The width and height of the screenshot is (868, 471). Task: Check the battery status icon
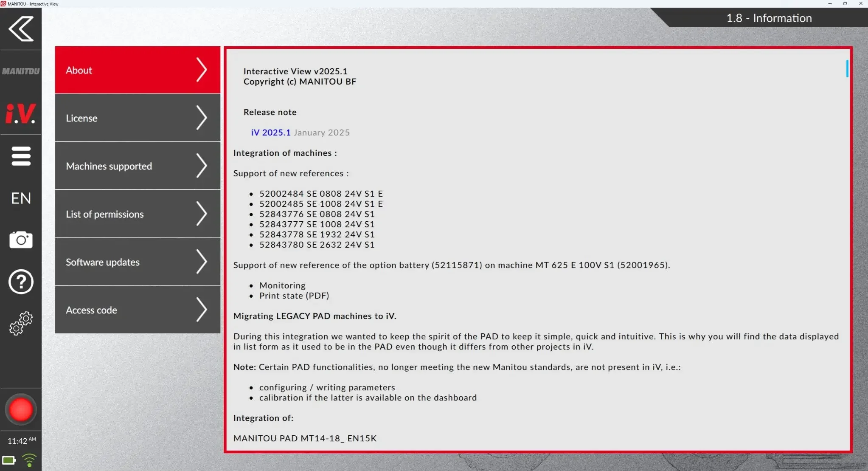coord(9,460)
